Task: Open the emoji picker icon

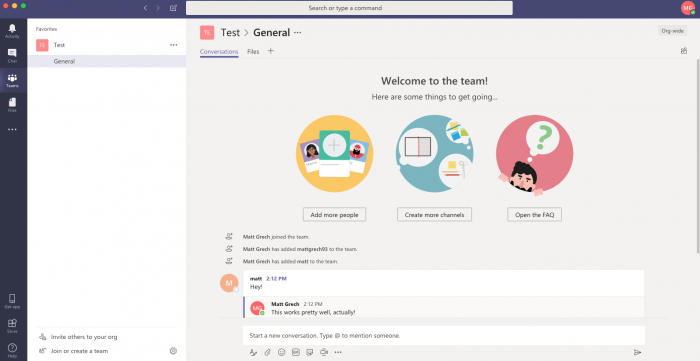Action: point(281,352)
